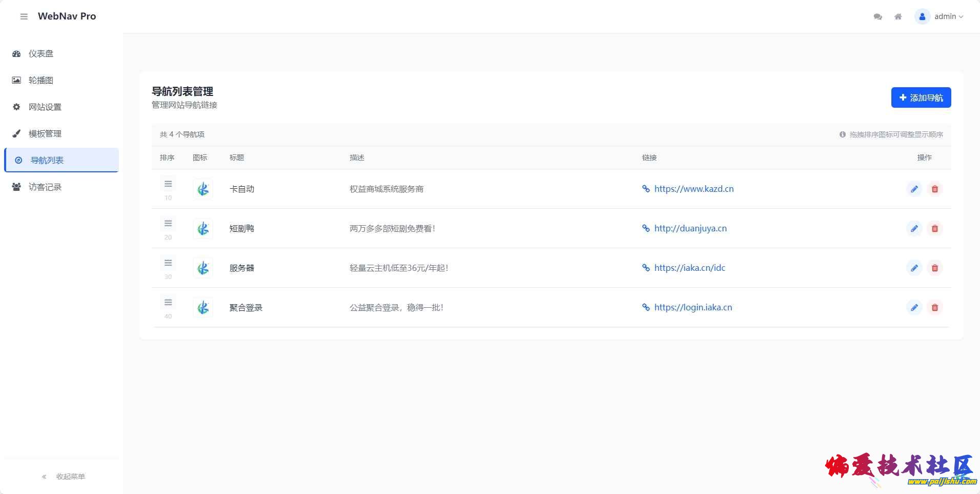Open 仪表盘 dashboard menu item
The height and width of the screenshot is (494, 980).
(41, 53)
